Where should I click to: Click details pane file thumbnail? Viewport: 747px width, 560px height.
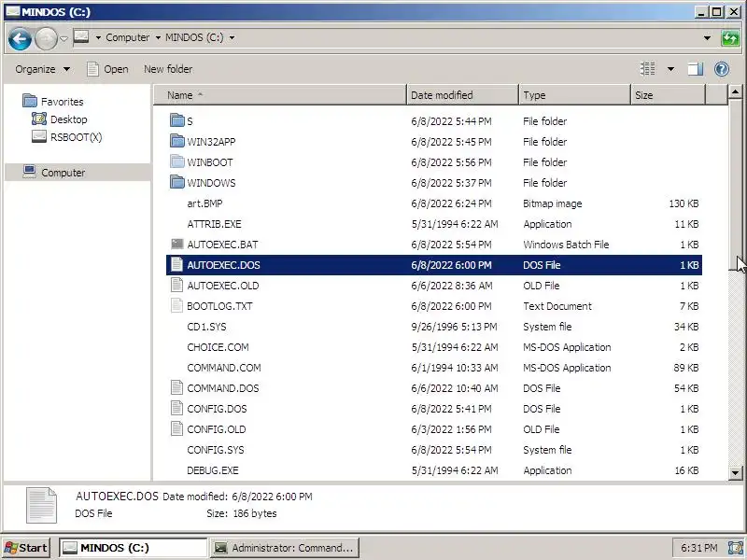(41, 505)
